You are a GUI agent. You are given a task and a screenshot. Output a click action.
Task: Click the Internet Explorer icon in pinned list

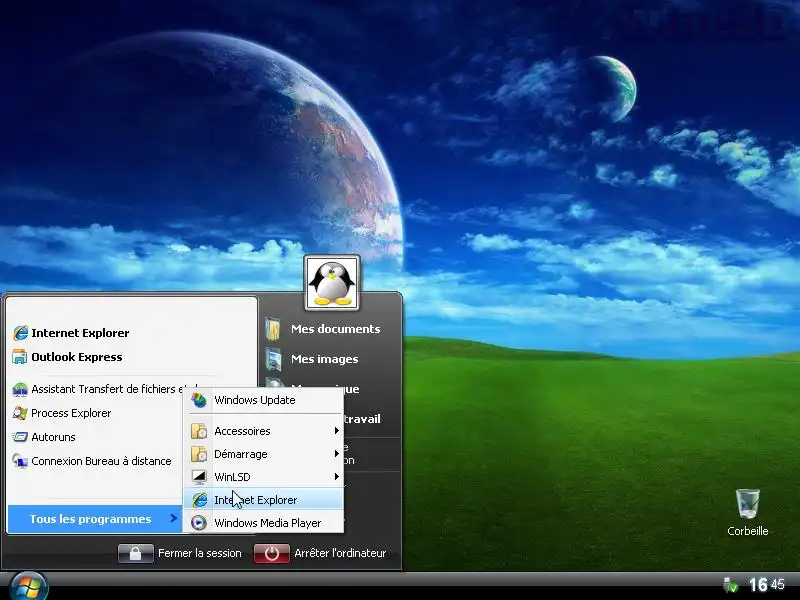pos(20,333)
